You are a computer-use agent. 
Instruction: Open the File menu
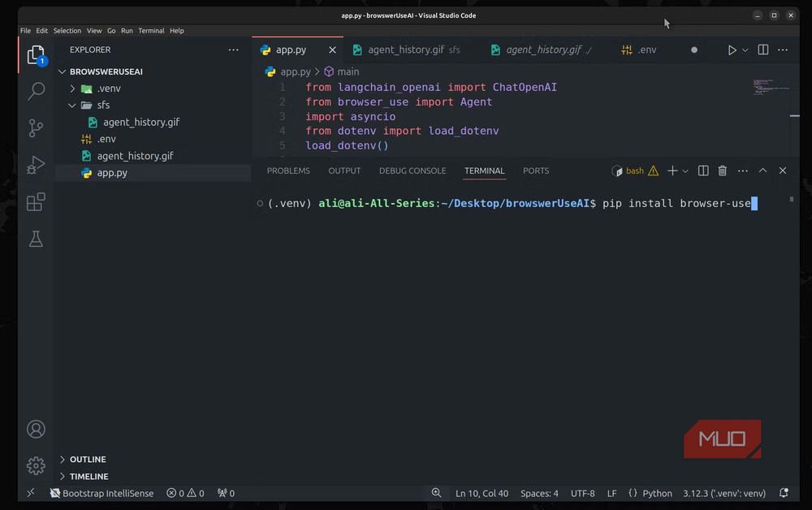(25, 31)
